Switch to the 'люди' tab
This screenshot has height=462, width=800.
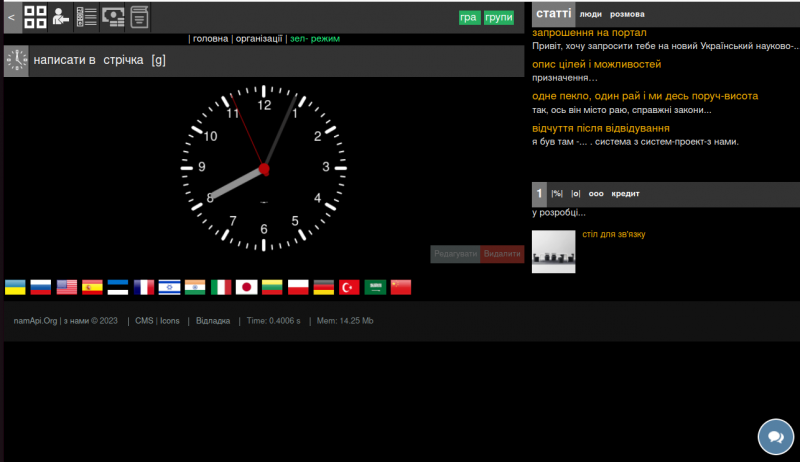pos(590,15)
